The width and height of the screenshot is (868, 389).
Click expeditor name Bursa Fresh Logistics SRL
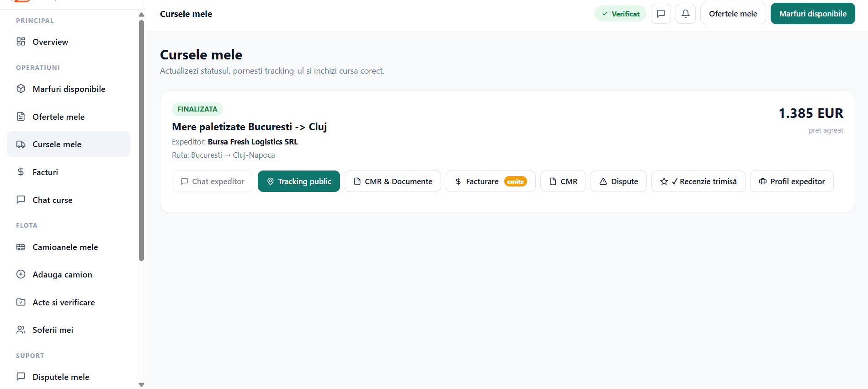pos(253,142)
